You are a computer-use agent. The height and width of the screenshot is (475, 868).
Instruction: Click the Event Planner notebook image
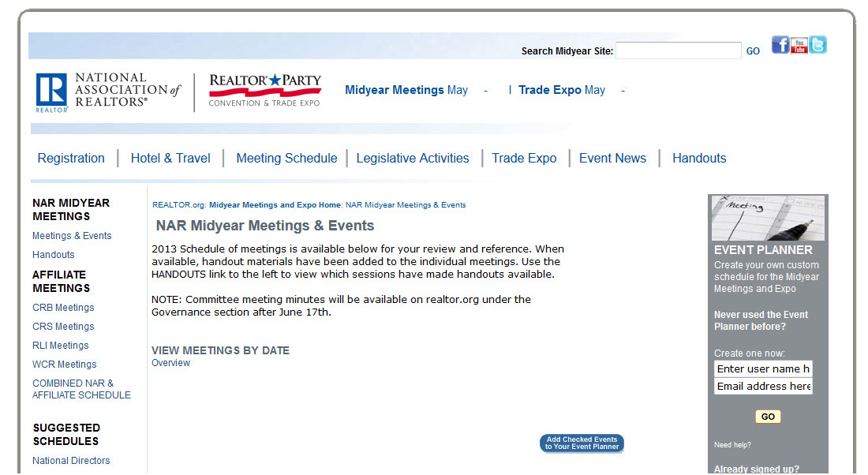point(768,218)
